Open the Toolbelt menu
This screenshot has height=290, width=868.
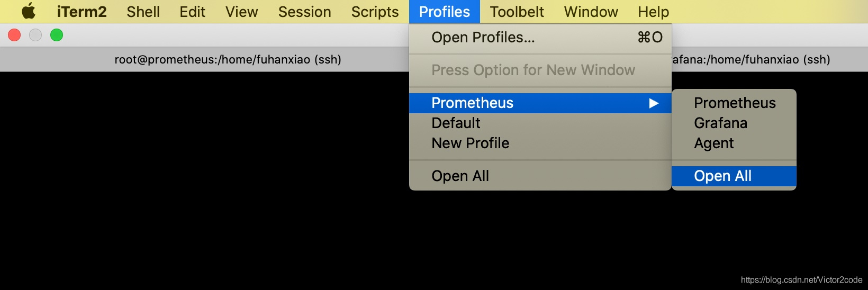point(517,12)
